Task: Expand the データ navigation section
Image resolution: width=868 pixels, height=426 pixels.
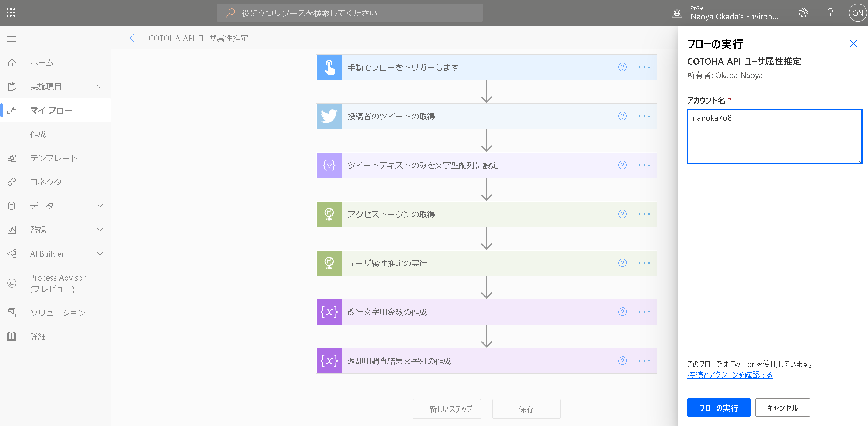Action: (x=100, y=205)
